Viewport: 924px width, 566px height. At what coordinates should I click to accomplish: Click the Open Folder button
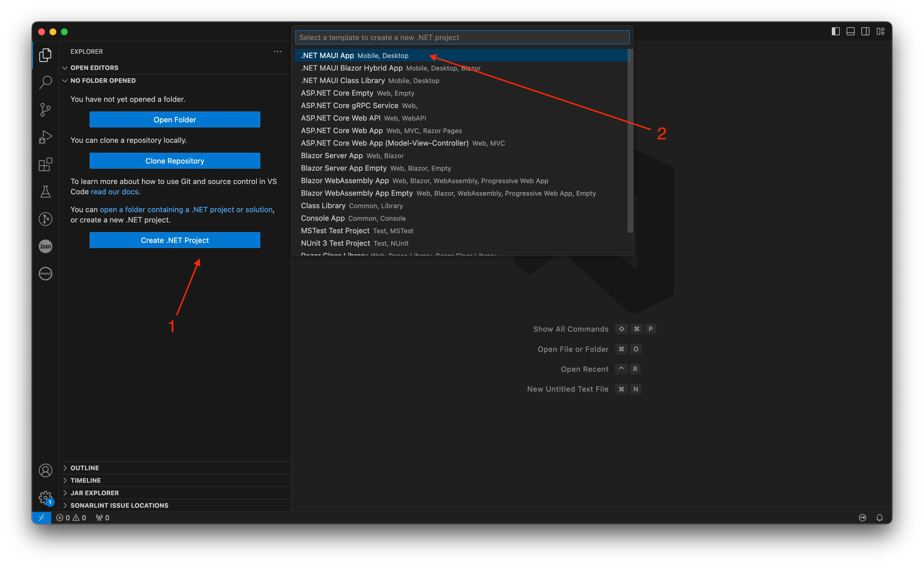point(175,119)
